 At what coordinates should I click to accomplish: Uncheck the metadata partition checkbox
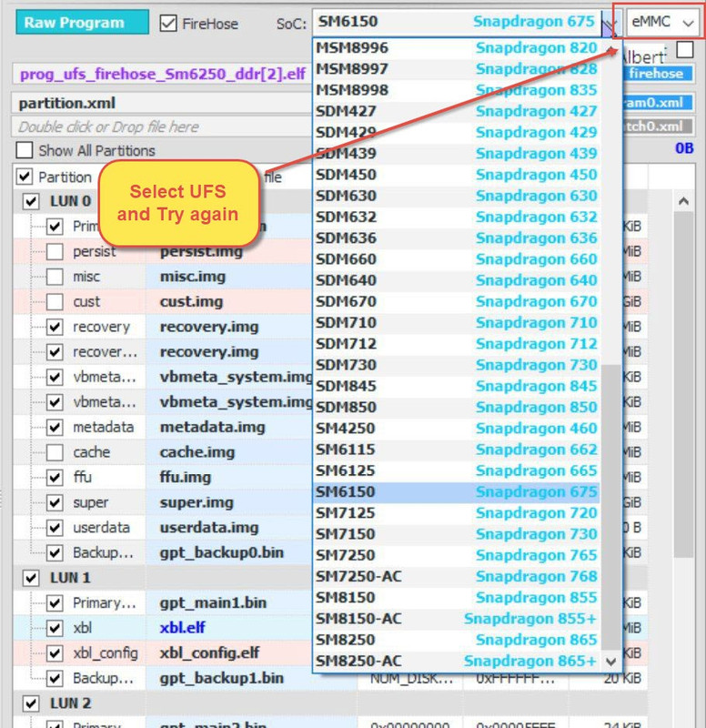coord(55,427)
